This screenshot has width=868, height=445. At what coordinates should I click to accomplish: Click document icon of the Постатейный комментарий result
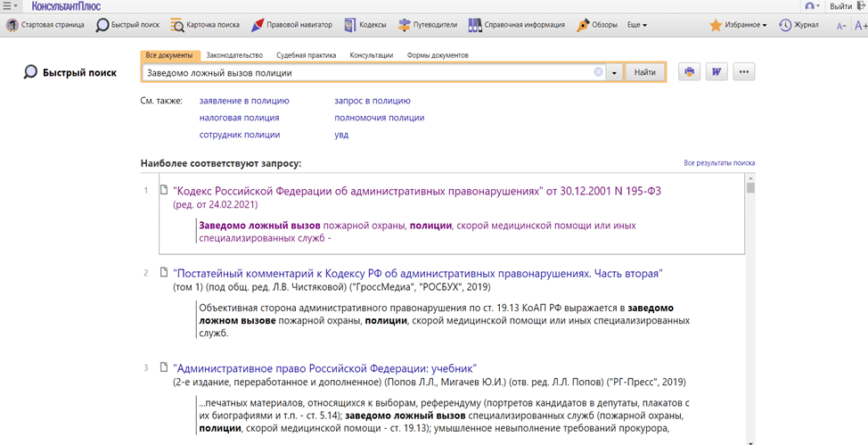(163, 272)
